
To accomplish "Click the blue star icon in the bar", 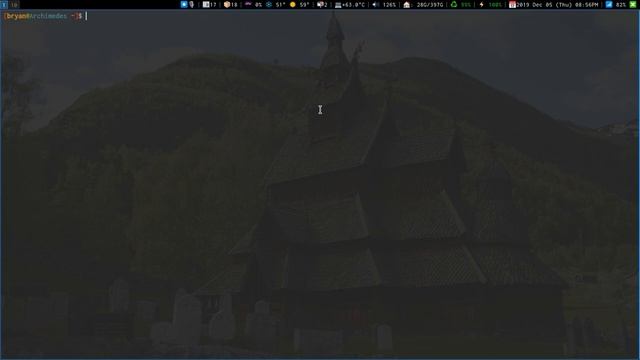I will tap(184, 4).
